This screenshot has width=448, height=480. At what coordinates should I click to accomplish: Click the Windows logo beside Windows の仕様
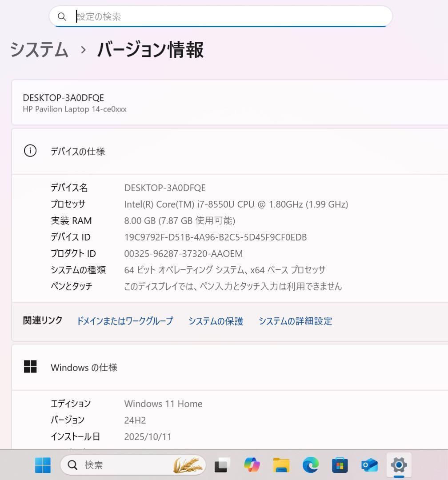(x=30, y=367)
